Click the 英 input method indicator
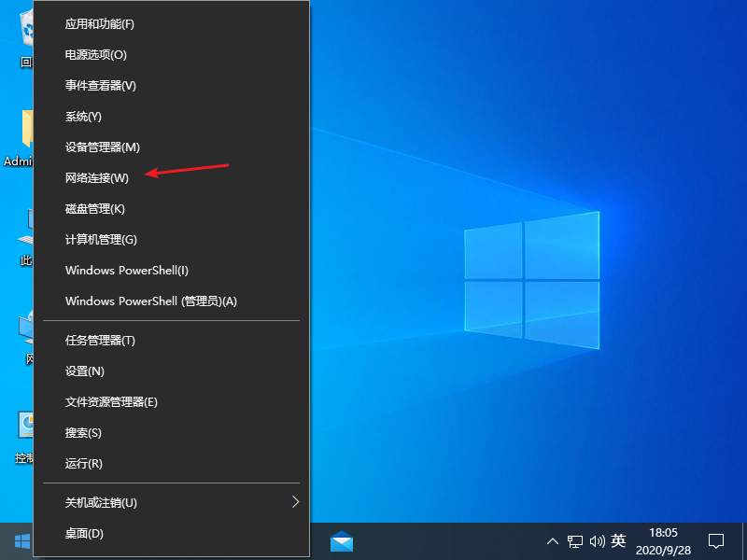This screenshot has height=560, width=747. (618, 540)
